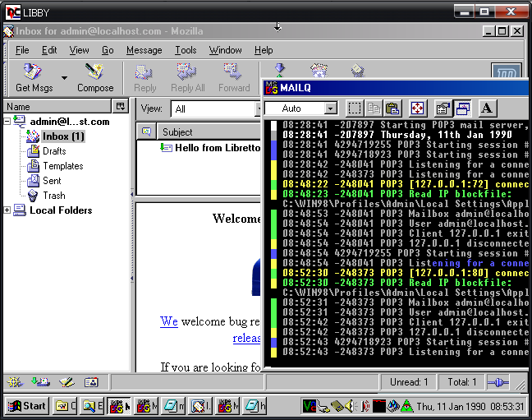Click the Total: 1 status field
The width and height of the screenshot is (532, 420).
461,382
